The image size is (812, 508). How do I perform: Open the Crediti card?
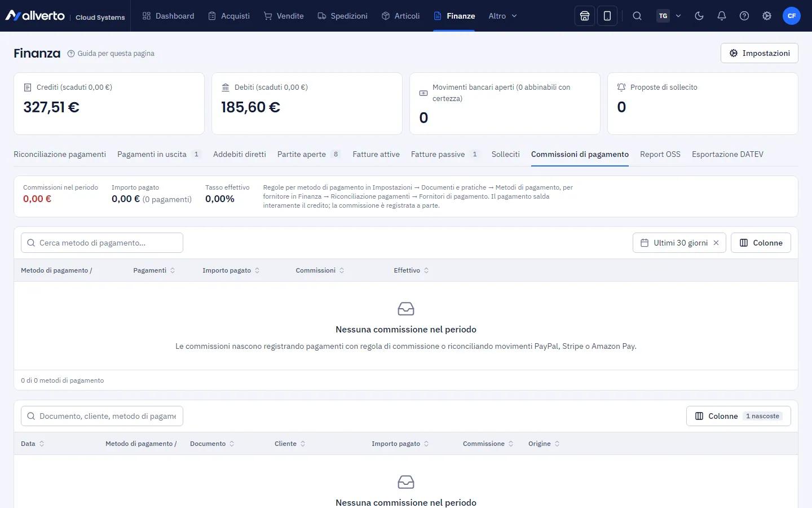coord(109,103)
